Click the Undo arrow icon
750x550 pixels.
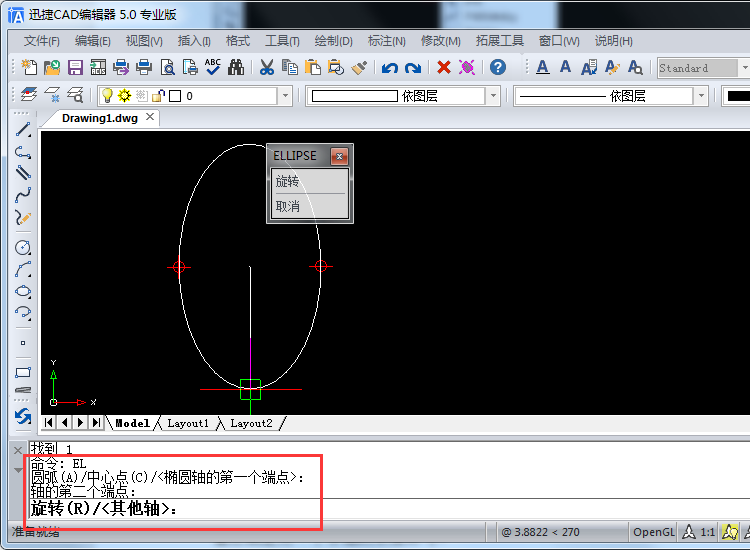(389, 67)
